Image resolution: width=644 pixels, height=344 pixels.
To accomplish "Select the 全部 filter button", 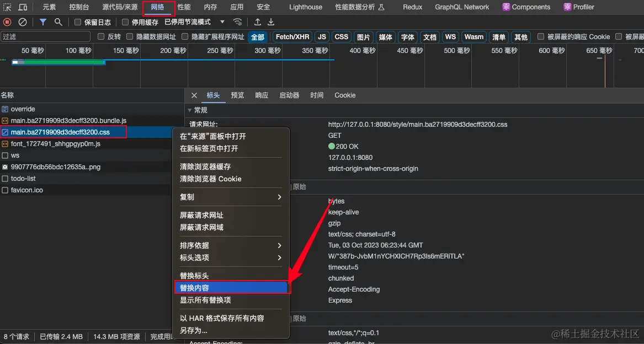I will click(x=258, y=37).
